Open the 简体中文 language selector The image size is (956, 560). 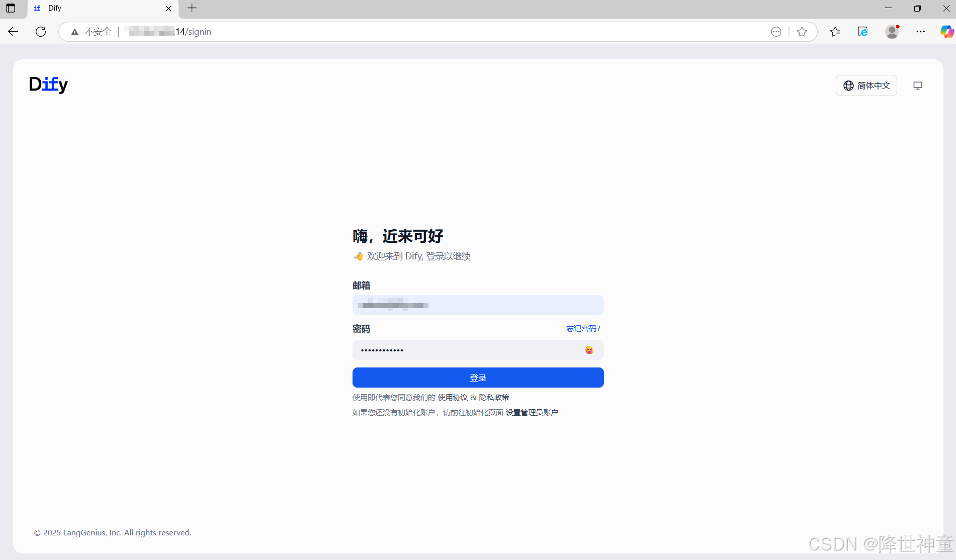(x=866, y=85)
